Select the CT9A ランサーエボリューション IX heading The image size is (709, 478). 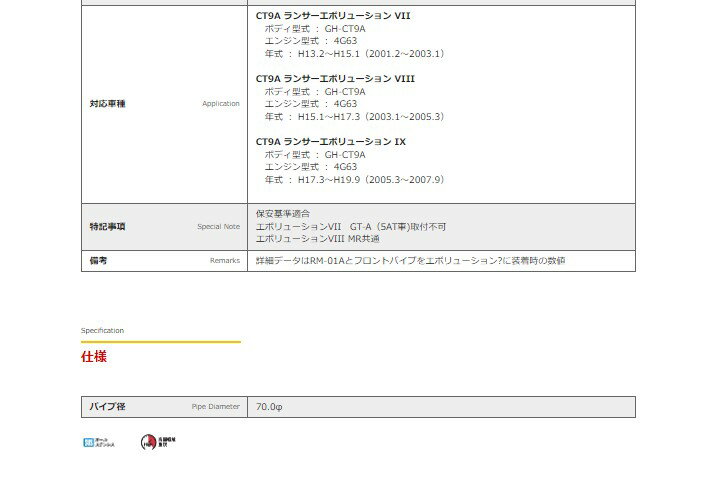(x=330, y=141)
